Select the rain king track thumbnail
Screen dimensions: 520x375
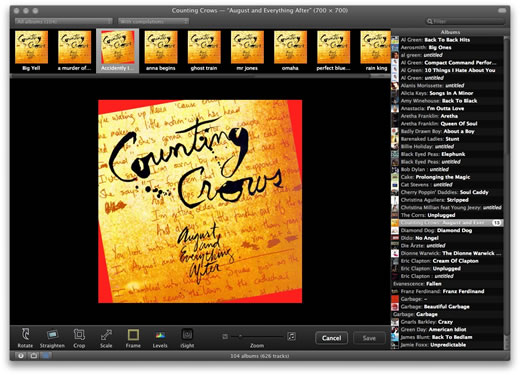375,51
